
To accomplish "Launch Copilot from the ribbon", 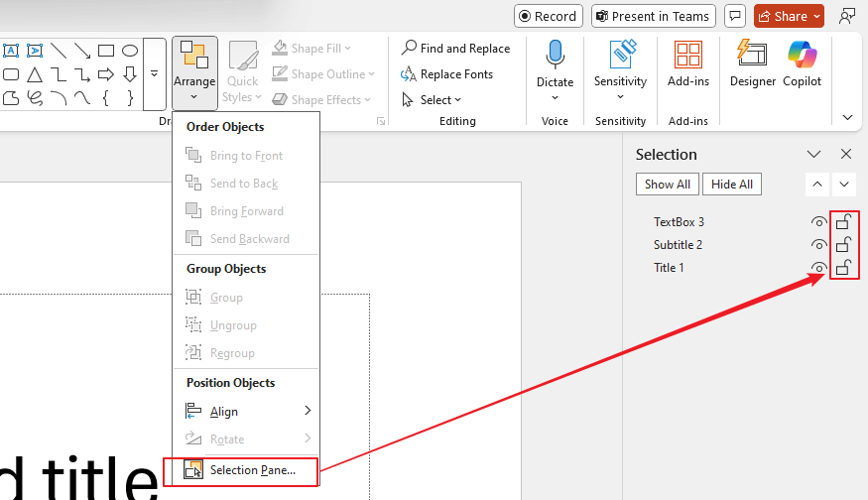I will (x=803, y=64).
